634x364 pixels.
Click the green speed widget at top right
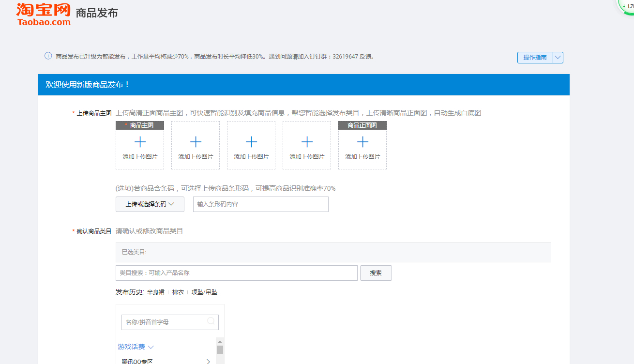627,7
